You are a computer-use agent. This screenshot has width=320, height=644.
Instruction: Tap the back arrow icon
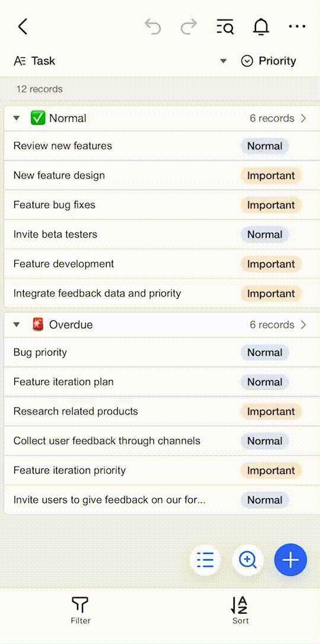[23, 27]
